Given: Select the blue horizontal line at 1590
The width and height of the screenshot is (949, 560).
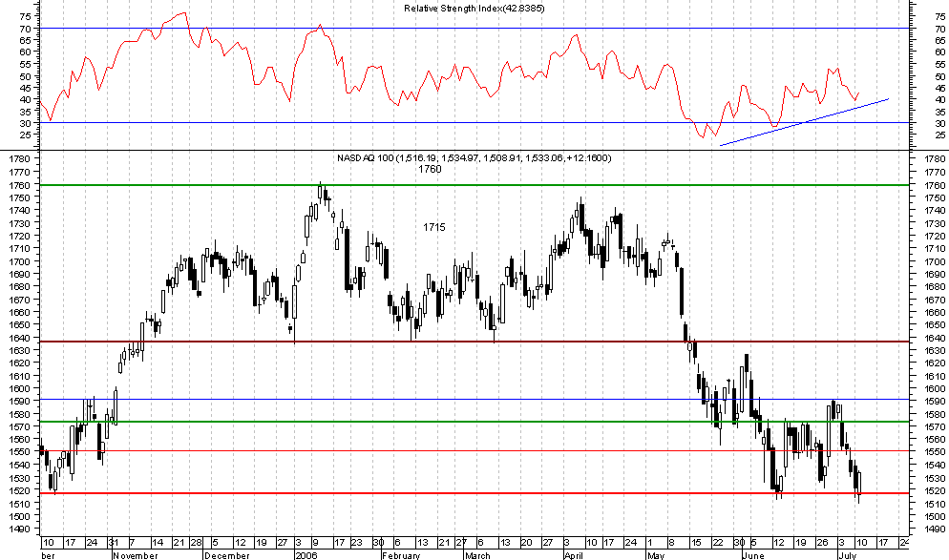Looking at the screenshot, I should [x=474, y=400].
